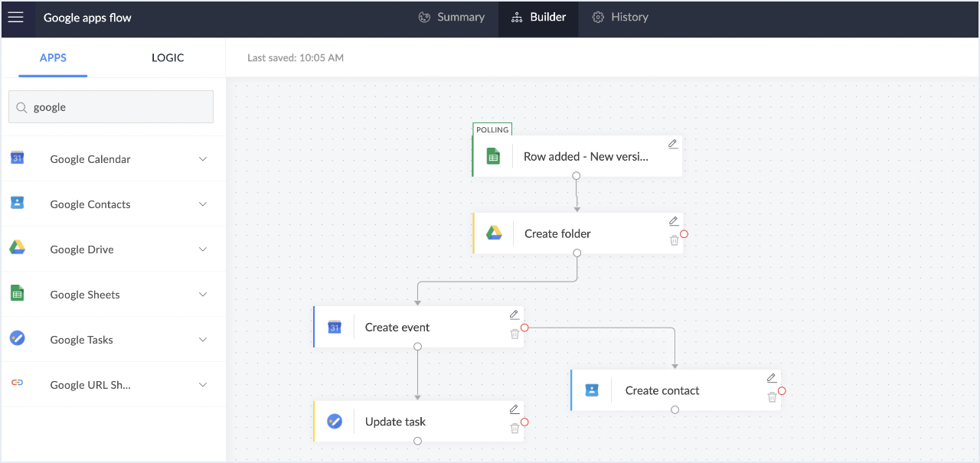Image resolution: width=980 pixels, height=463 pixels.
Task: Delete the Create folder step
Action: pos(674,240)
